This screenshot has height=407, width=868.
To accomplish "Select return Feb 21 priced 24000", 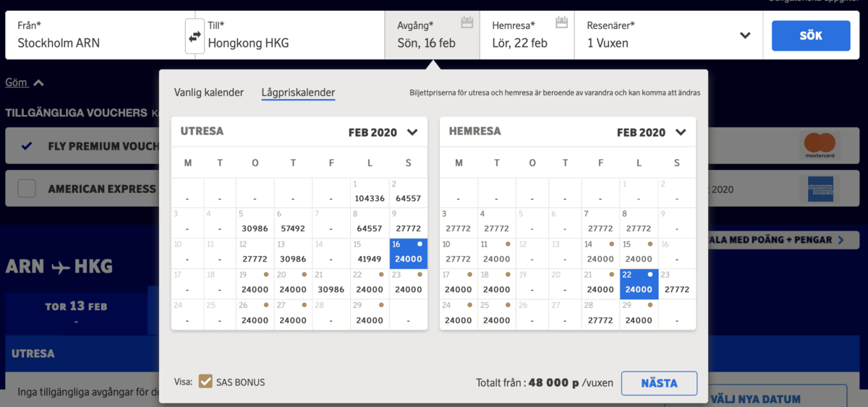I will [x=600, y=283].
